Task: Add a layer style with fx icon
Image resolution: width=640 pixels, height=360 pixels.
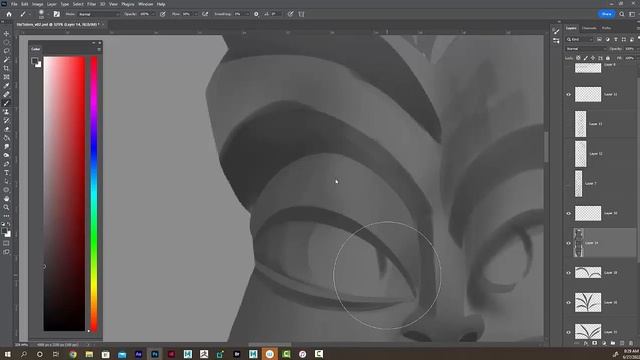Action: (x=585, y=343)
